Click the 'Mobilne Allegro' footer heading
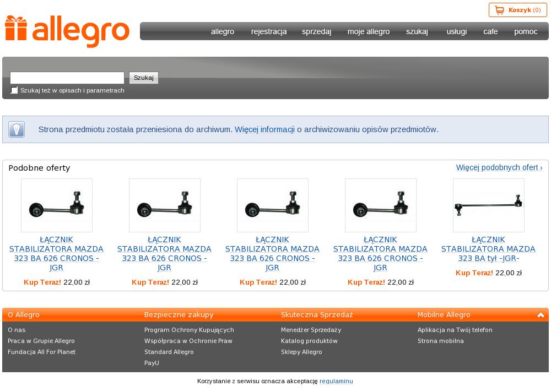Image resolution: width=551 pixels, height=392 pixels. point(444,315)
